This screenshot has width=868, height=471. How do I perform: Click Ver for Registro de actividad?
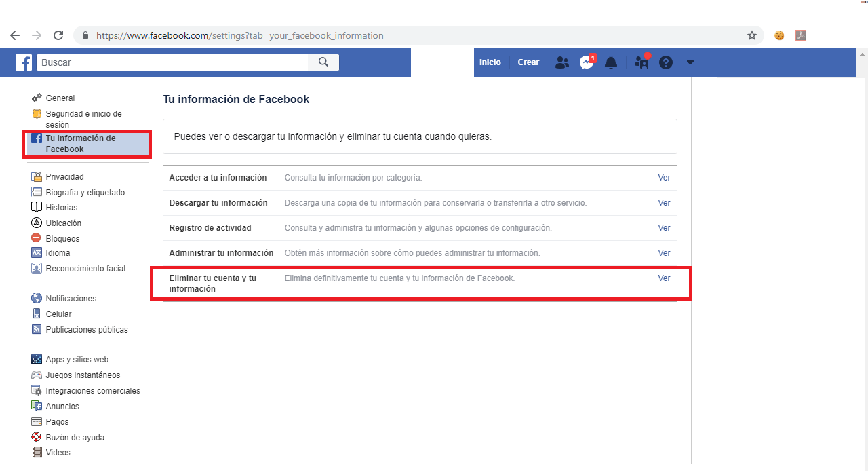point(664,228)
